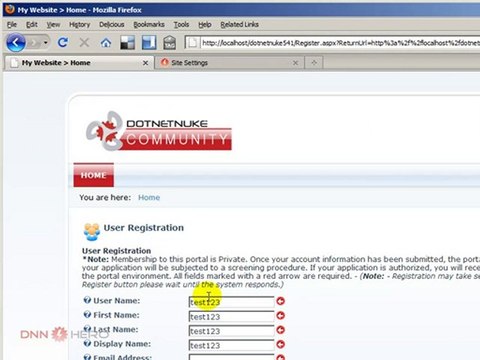
Task: Go to the browser home page icon
Action: [x=106, y=43]
